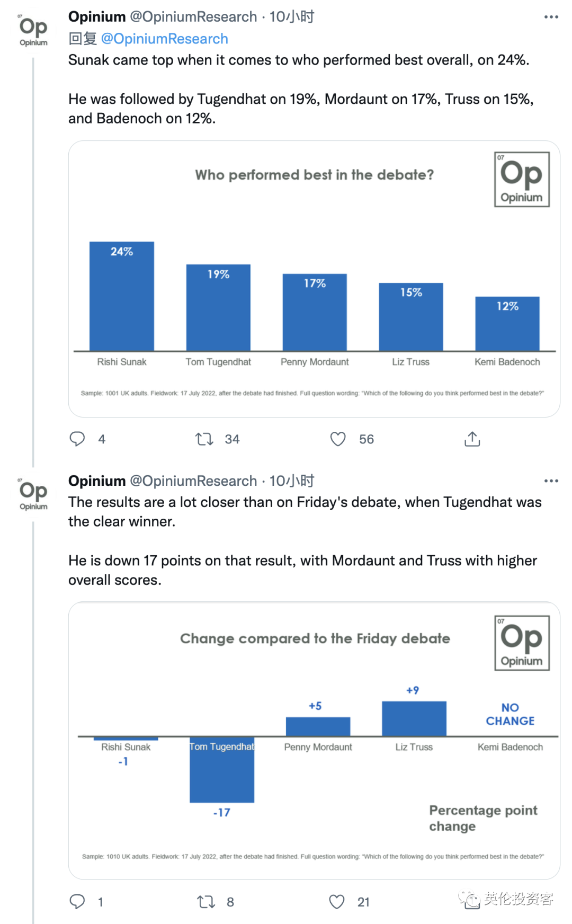
Task: Click the Tom Tugendhat -17 bar
Action: click(x=222, y=774)
